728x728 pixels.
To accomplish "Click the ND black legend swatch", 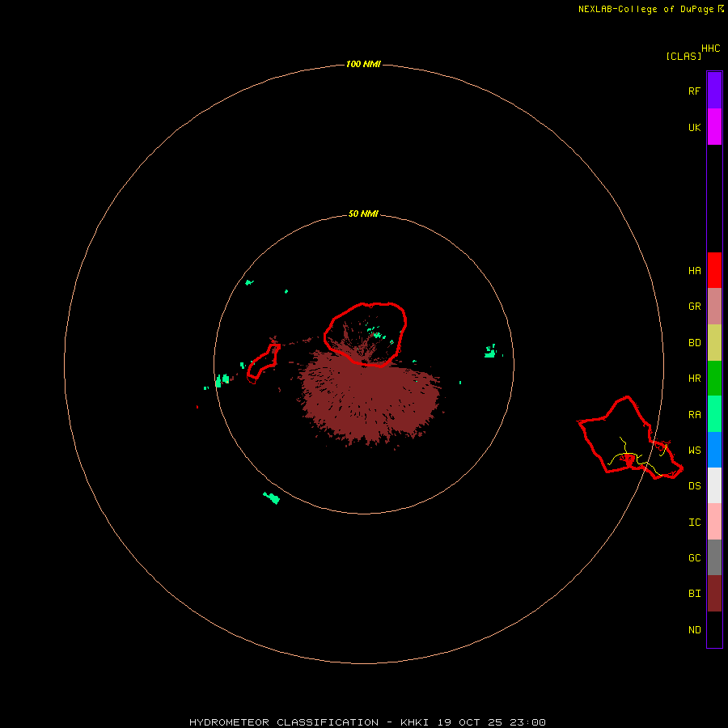I will tap(714, 629).
